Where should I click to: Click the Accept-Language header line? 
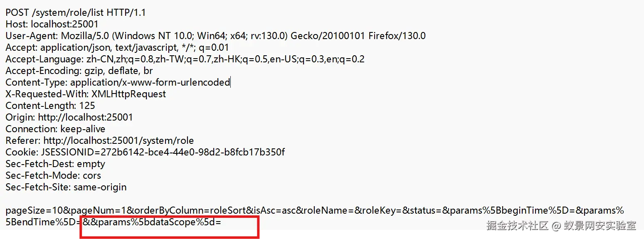coord(185,59)
